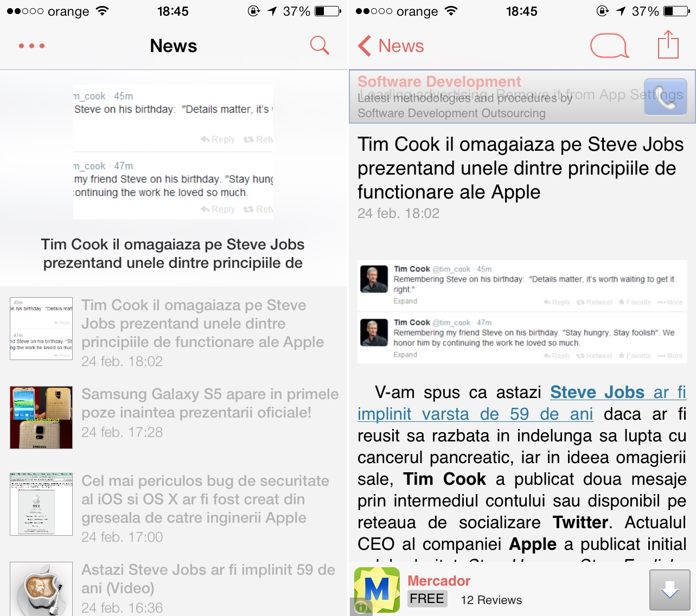Tap the ad info icon on Mercador banner
The width and height of the screenshot is (696, 616).
(360, 608)
